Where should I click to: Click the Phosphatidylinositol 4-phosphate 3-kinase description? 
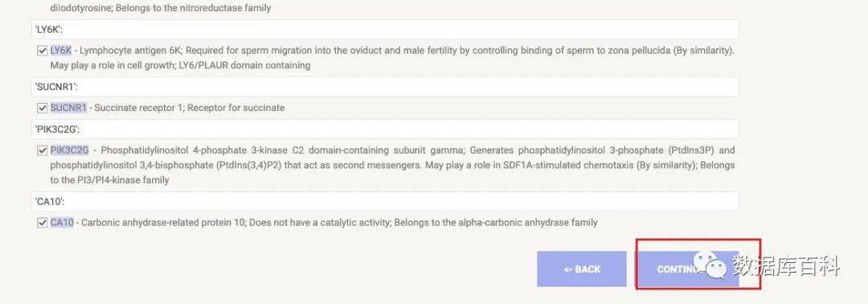click(x=392, y=165)
